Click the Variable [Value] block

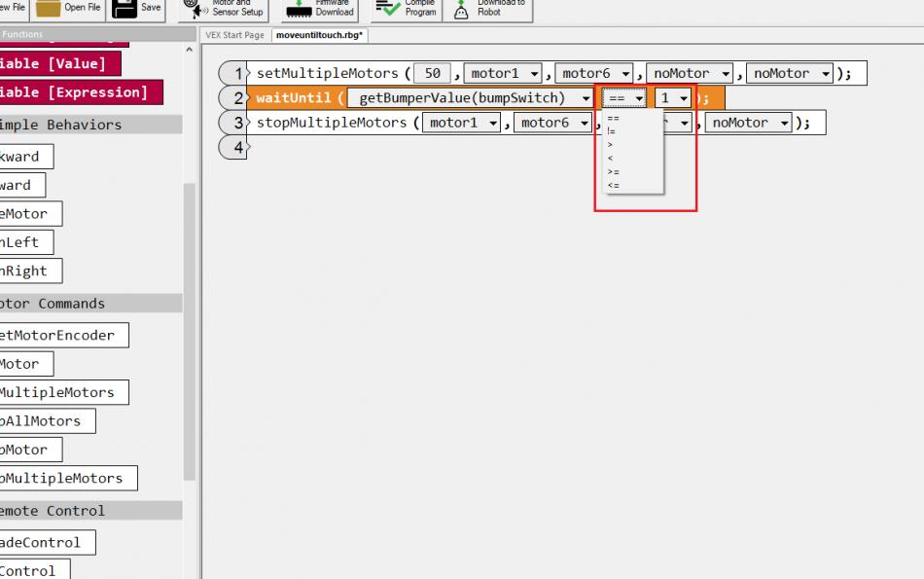tap(60, 63)
